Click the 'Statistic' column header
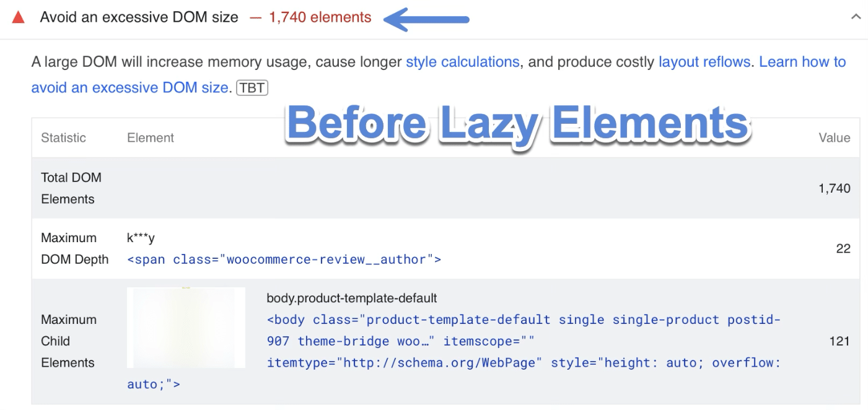 63,137
